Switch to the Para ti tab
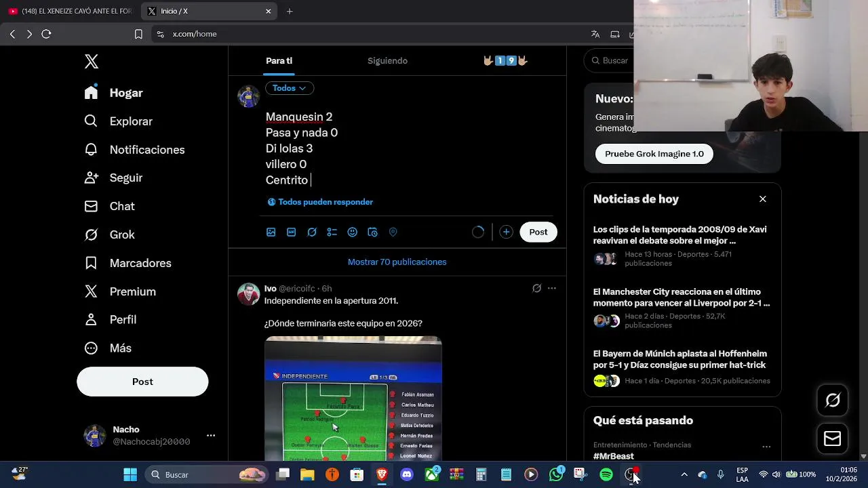This screenshot has height=488, width=868. tap(279, 61)
